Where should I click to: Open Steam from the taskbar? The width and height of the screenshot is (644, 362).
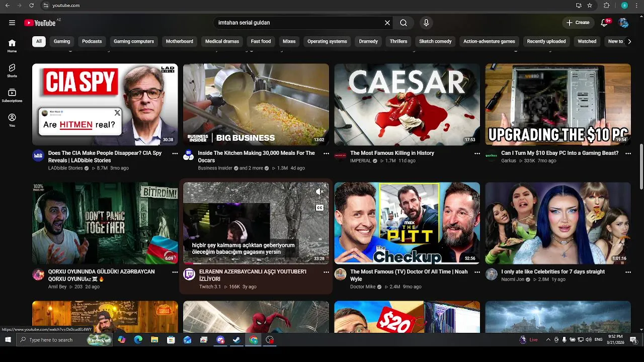click(x=236, y=340)
